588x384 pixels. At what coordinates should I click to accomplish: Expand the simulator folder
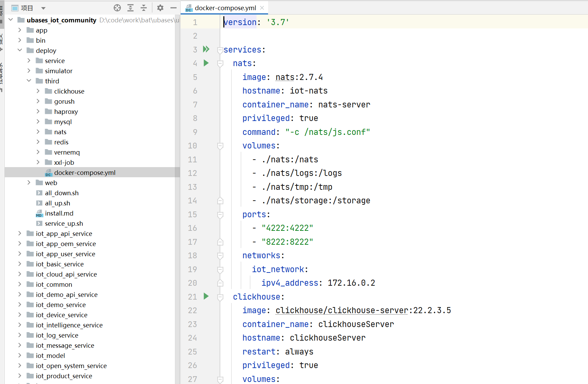click(29, 70)
